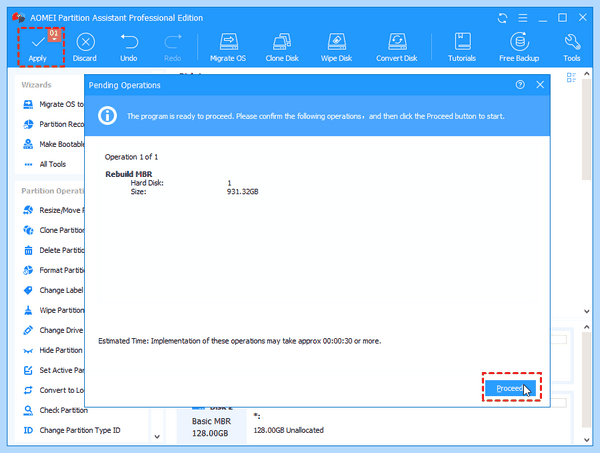Choose Convert to Logical in sidebar
Viewport: 600px width, 453px height.
point(54,390)
